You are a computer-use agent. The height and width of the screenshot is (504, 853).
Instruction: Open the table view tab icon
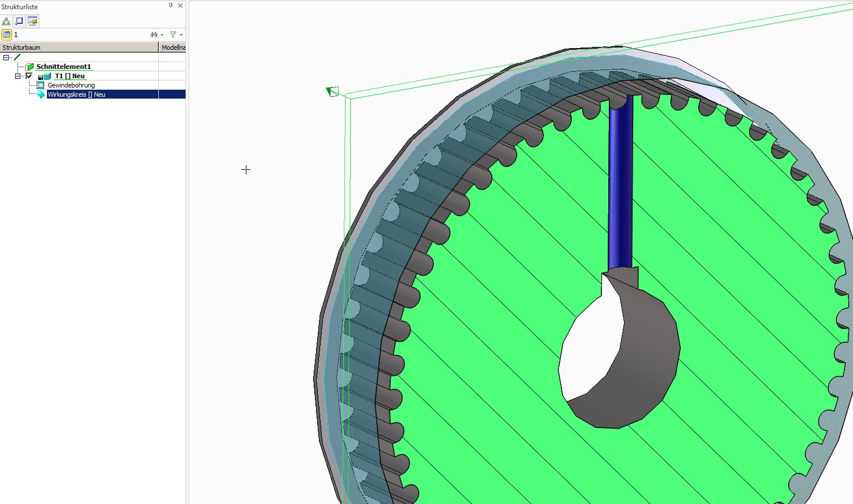tap(32, 21)
